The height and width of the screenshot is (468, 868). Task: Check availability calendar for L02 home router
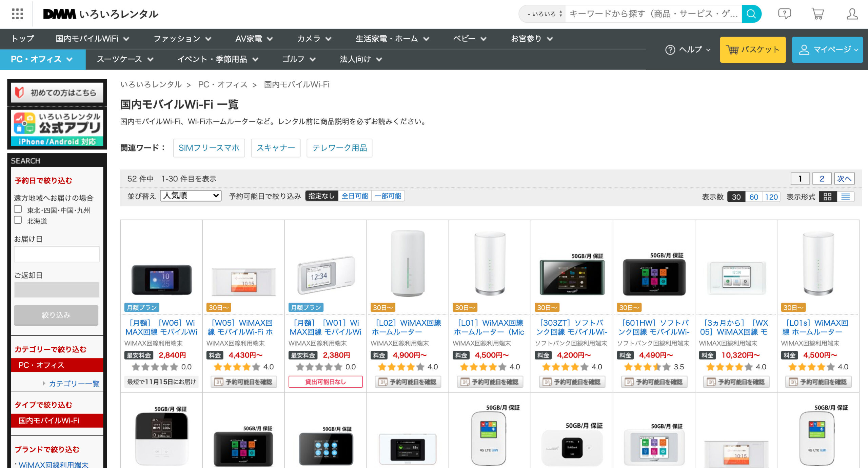(x=408, y=382)
